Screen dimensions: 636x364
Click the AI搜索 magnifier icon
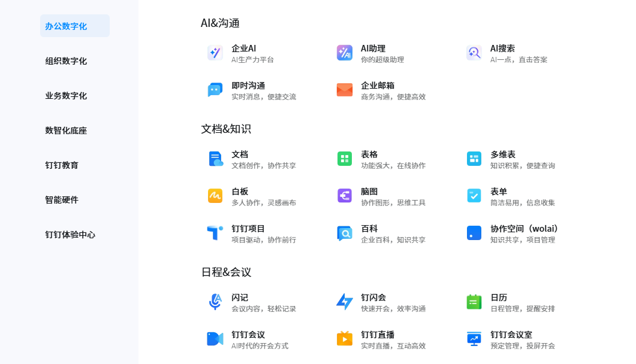point(474,53)
